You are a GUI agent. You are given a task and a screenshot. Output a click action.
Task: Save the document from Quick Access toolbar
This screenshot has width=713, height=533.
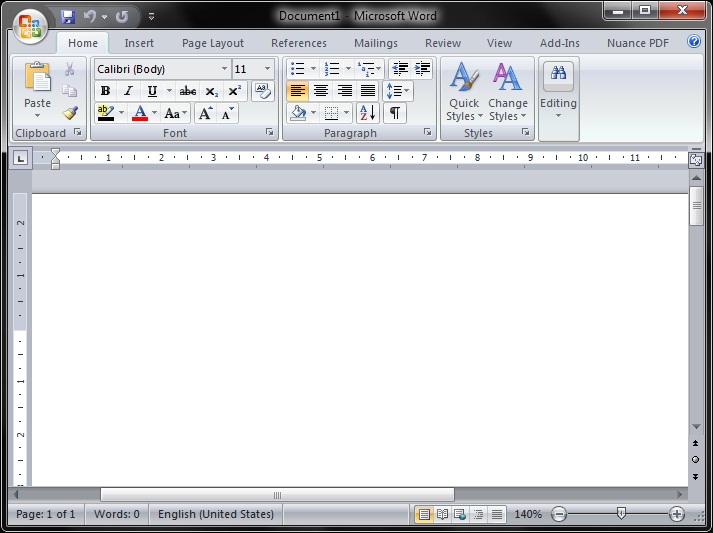pos(68,17)
